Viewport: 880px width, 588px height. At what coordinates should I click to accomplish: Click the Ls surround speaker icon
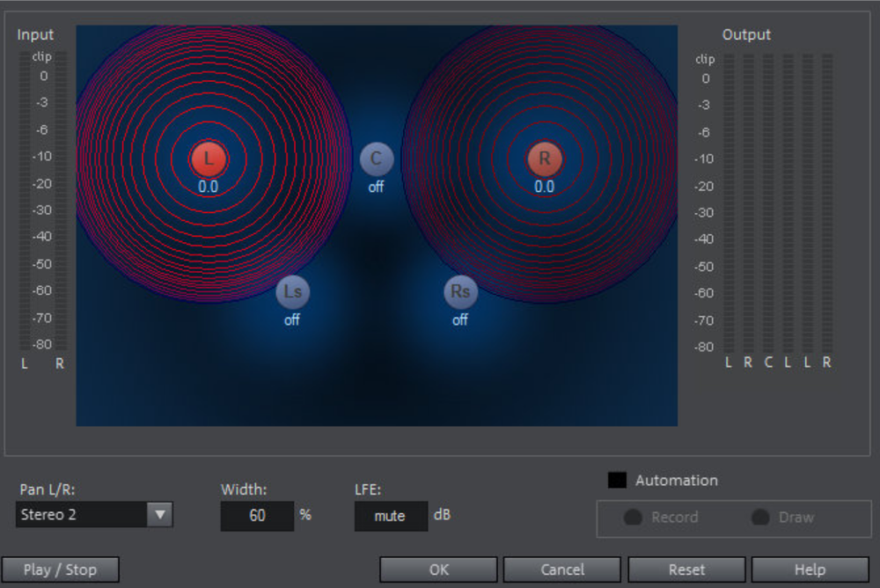[292, 292]
